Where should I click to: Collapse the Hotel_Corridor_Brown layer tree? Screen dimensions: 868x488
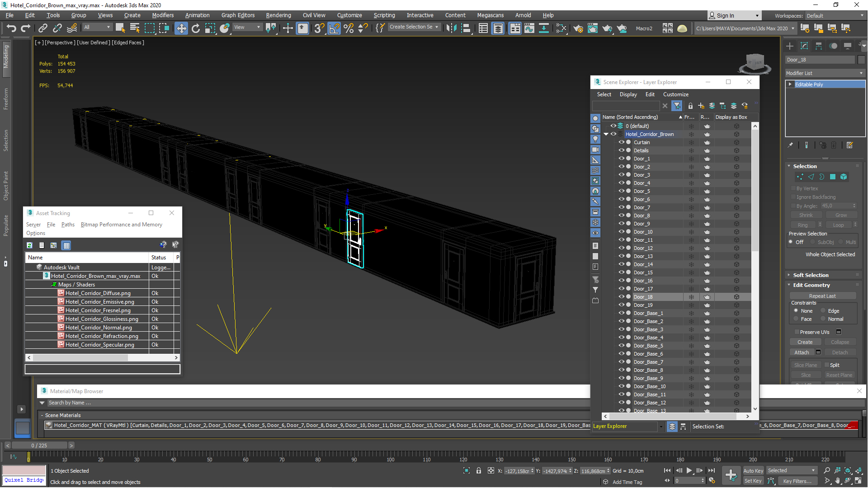tap(606, 134)
